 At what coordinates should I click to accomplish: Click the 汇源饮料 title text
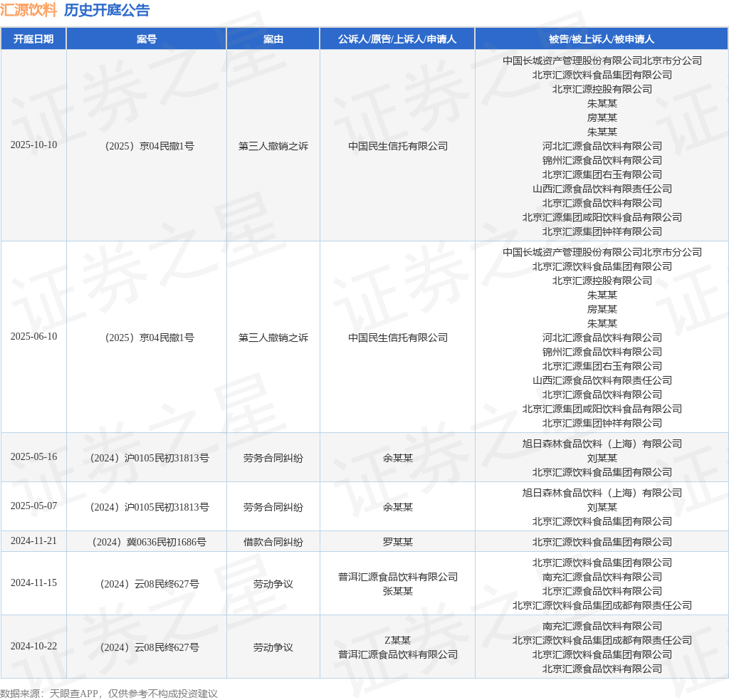[28, 10]
